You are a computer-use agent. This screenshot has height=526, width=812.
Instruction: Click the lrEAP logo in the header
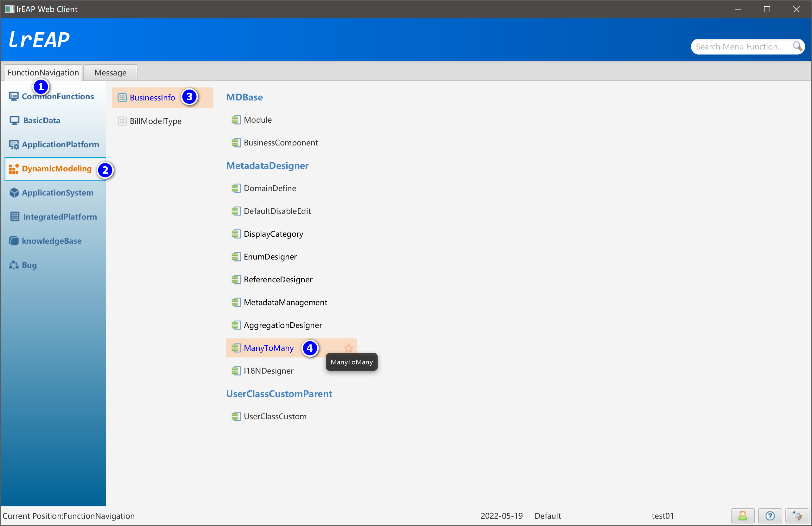click(39, 39)
